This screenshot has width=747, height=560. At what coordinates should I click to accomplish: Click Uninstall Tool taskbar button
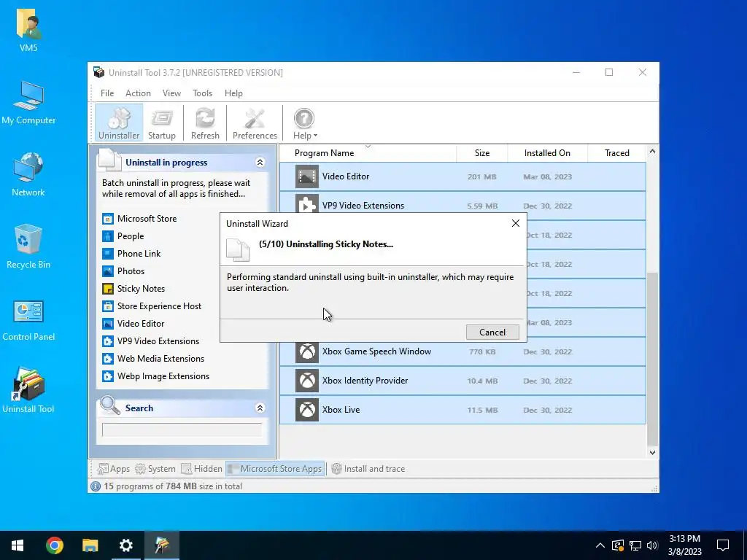click(162, 545)
